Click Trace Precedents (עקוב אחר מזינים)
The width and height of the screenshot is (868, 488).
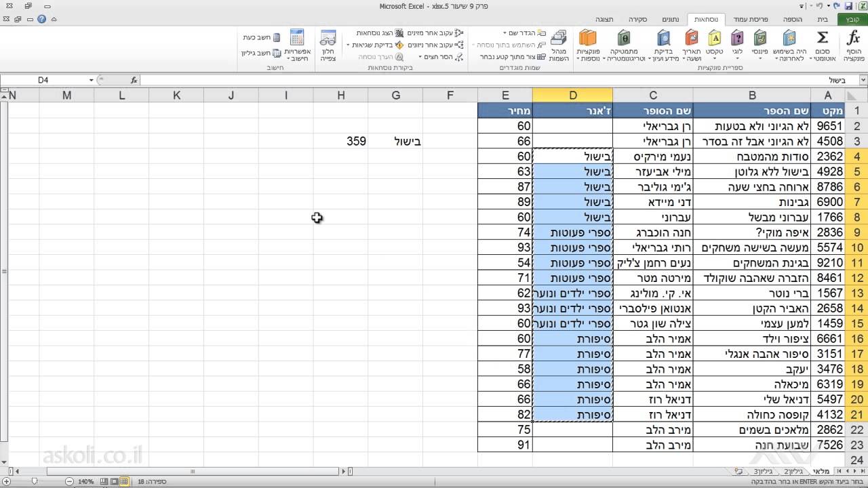pyautogui.click(x=435, y=33)
